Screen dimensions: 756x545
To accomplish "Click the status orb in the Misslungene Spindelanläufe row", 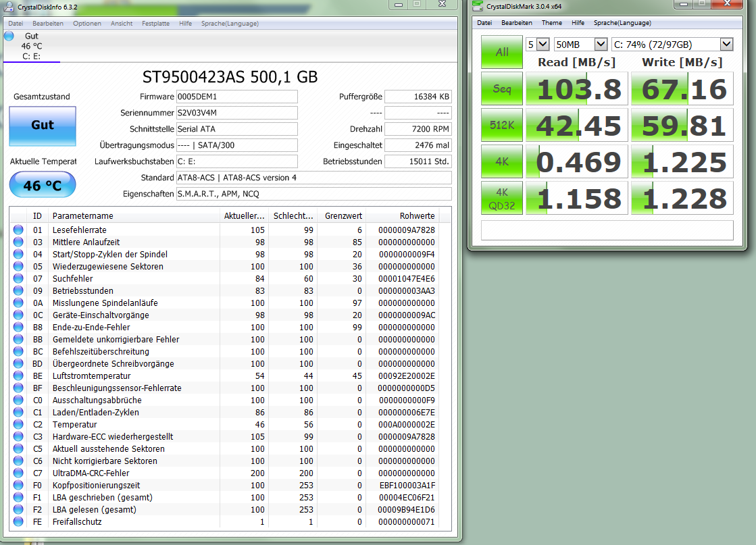I will point(18,303).
